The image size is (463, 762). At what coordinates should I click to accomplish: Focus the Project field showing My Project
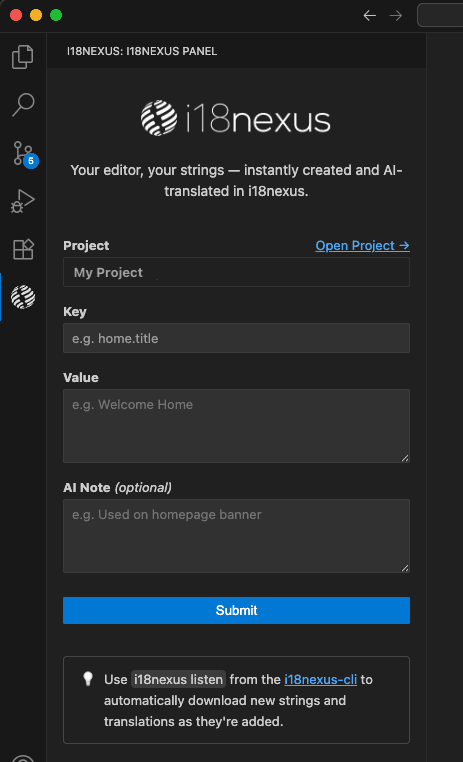tap(236, 272)
